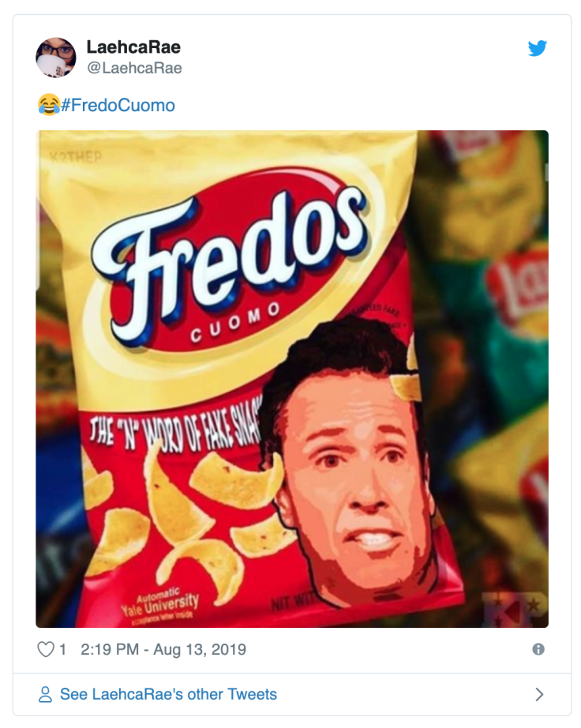The width and height of the screenshot is (581, 728).
Task: Click the LaehcaRae display name
Action: (133, 47)
